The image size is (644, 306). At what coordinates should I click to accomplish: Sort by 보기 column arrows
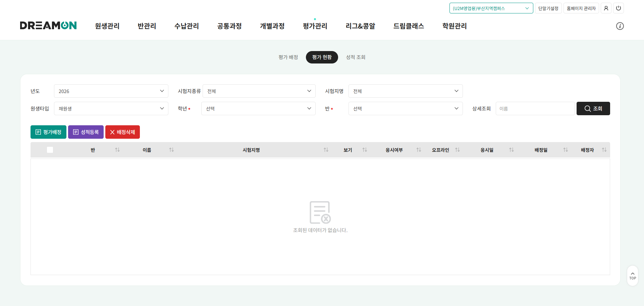(x=365, y=150)
